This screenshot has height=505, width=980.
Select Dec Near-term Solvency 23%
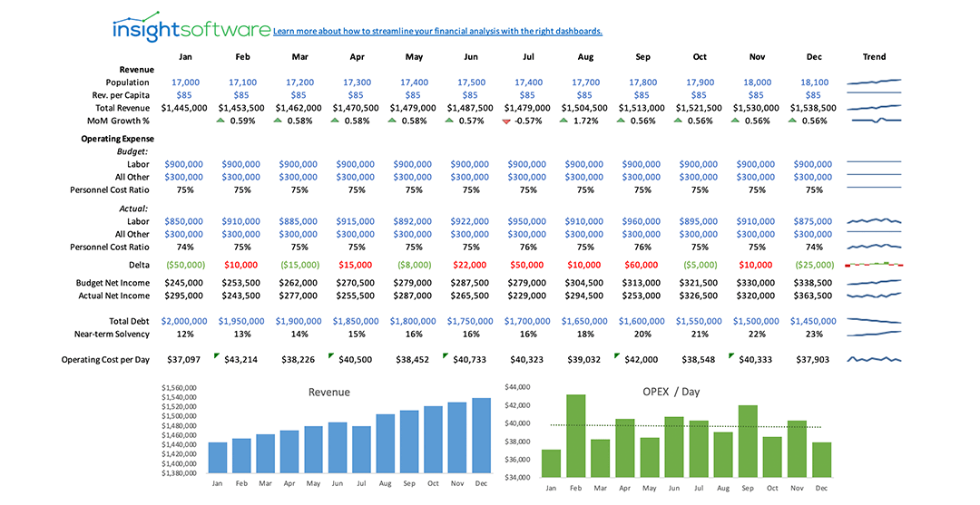point(814,334)
